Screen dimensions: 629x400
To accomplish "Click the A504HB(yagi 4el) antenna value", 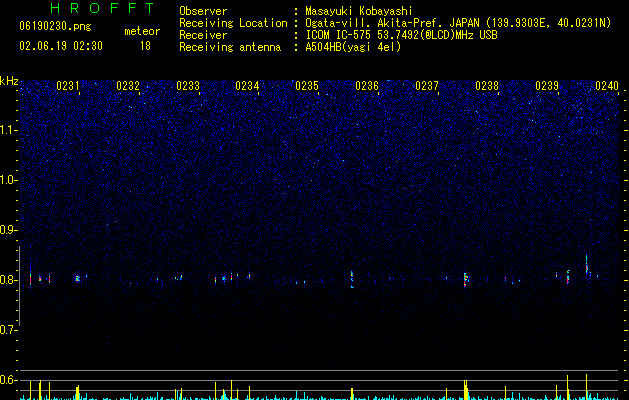I will pyautogui.click(x=353, y=47).
